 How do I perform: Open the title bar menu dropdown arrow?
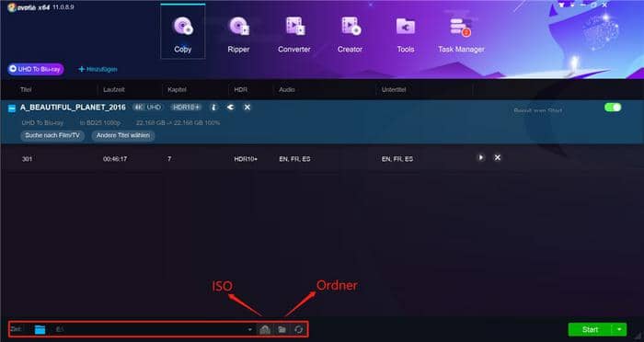pos(572,6)
